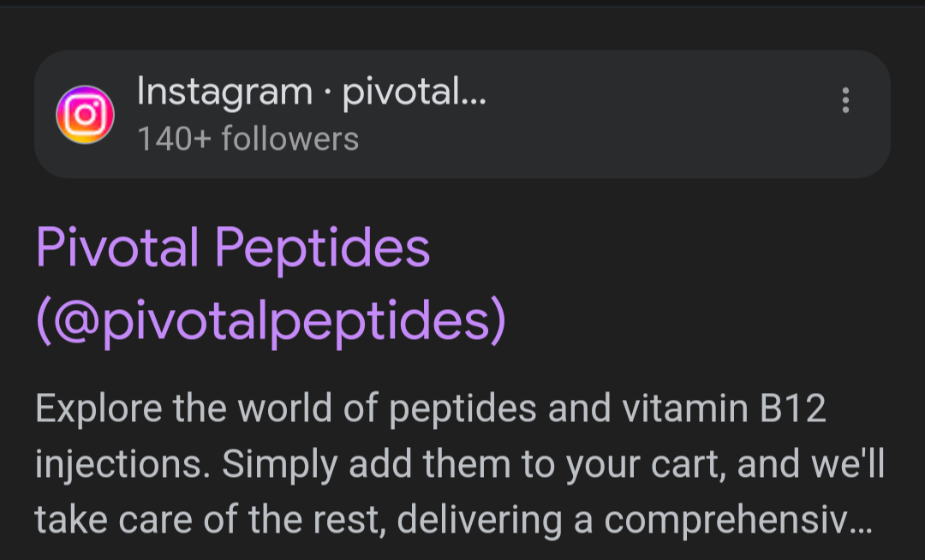Image resolution: width=925 pixels, height=560 pixels.
Task: Click empty space in the source card before the menu dots
Action: pos(660,115)
